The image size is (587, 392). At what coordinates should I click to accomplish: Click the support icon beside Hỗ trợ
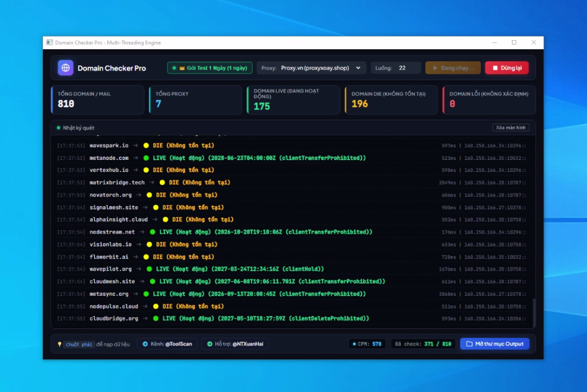coord(210,344)
